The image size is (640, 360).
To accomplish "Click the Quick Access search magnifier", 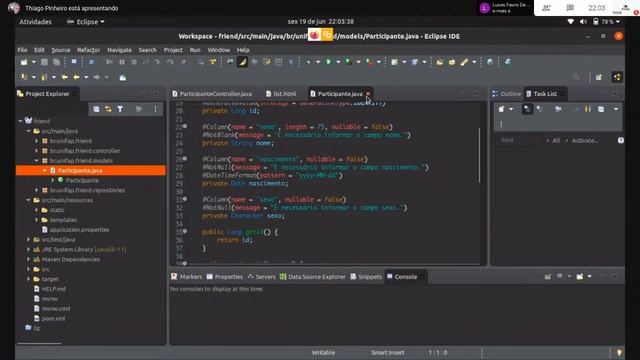I will click(x=576, y=77).
